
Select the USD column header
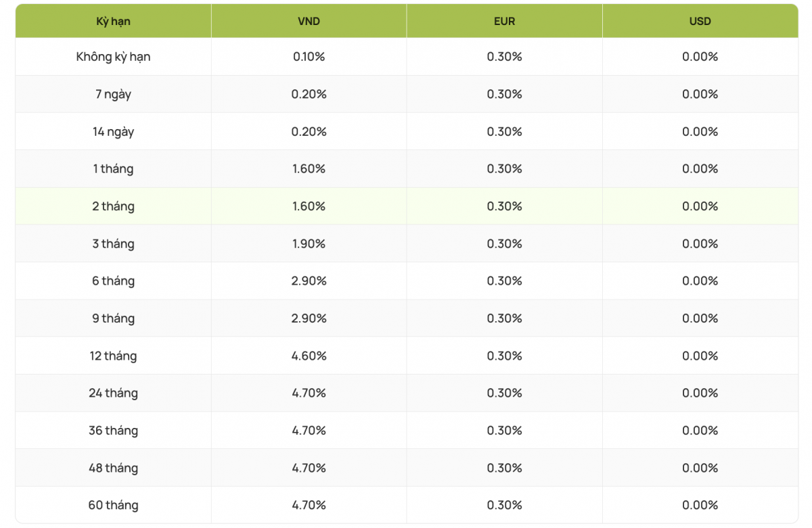click(700, 21)
